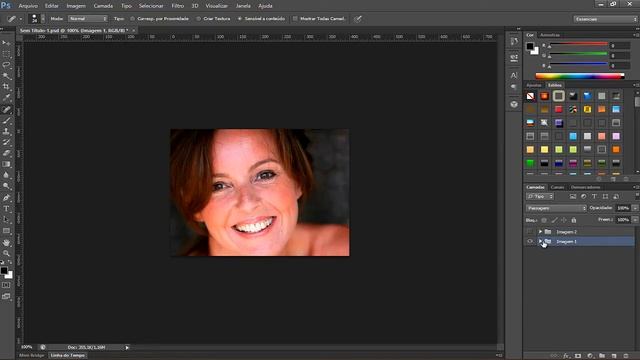The image size is (640, 360).
Task: Select the Blur tool
Action: [6, 176]
